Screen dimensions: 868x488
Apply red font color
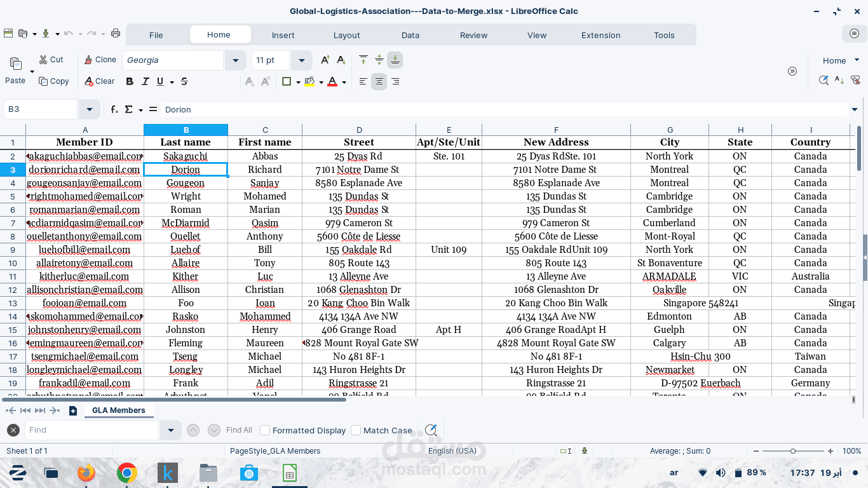coord(332,81)
